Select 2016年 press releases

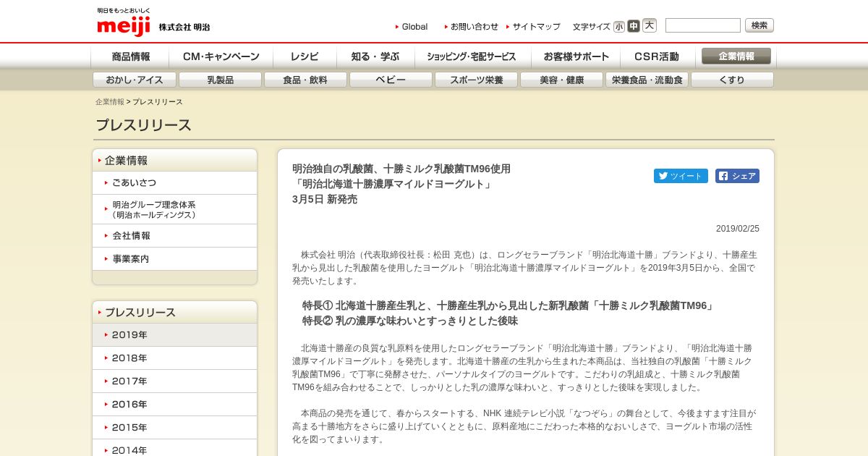pyautogui.click(x=175, y=405)
